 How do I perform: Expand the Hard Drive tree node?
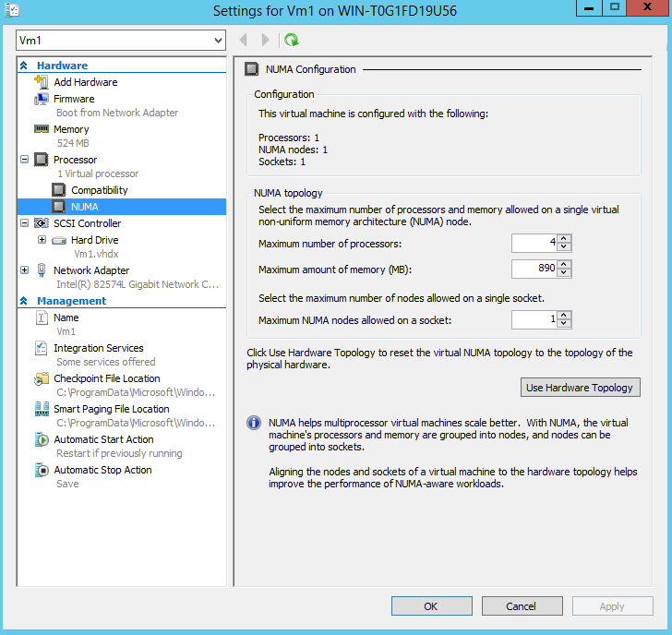coord(42,240)
